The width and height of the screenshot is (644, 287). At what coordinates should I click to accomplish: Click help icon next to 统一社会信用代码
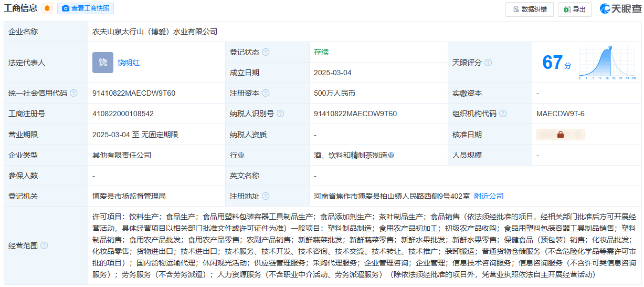(73, 93)
